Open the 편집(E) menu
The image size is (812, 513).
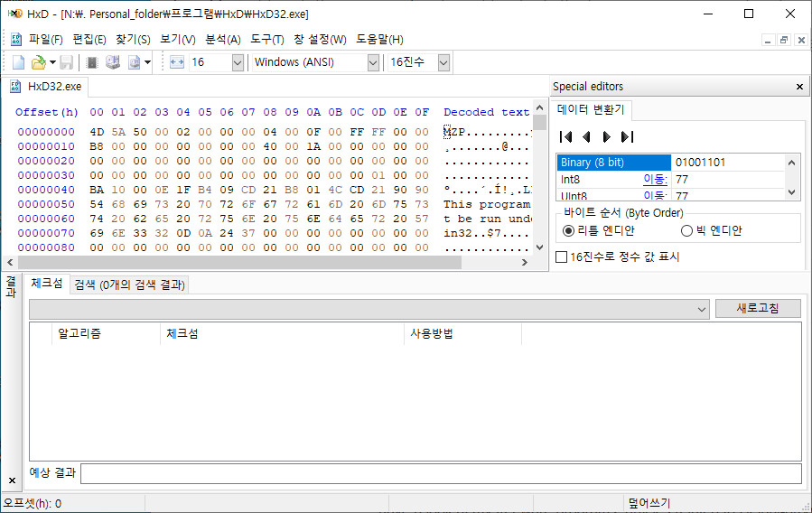[89, 40]
